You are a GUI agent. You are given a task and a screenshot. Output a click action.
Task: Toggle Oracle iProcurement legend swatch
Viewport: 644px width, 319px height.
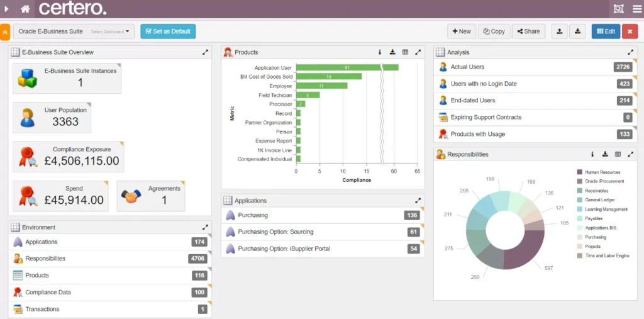(x=579, y=181)
